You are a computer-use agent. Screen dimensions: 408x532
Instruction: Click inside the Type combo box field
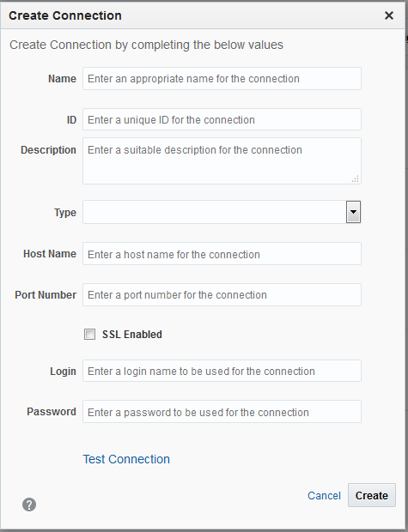(215, 212)
